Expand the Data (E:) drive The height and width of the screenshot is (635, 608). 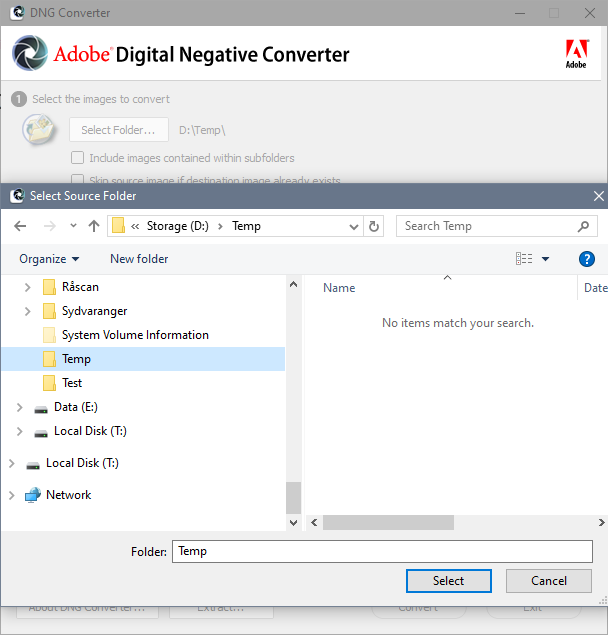coord(19,407)
